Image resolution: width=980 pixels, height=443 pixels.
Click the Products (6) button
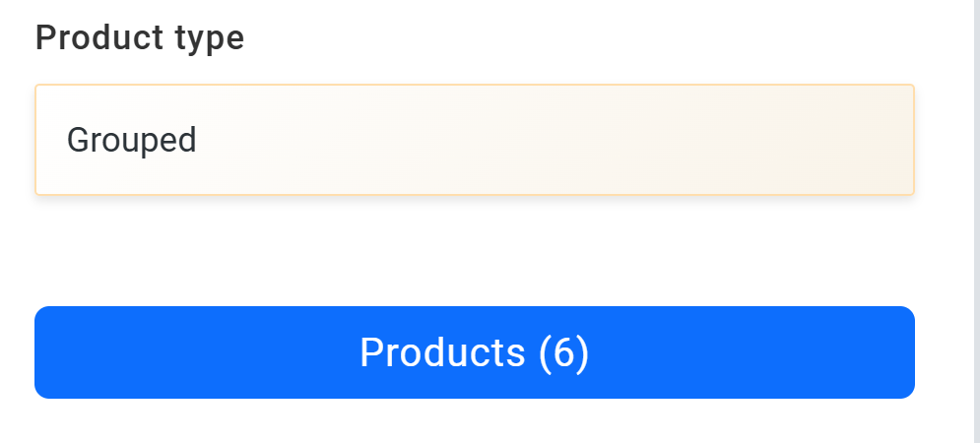click(475, 352)
